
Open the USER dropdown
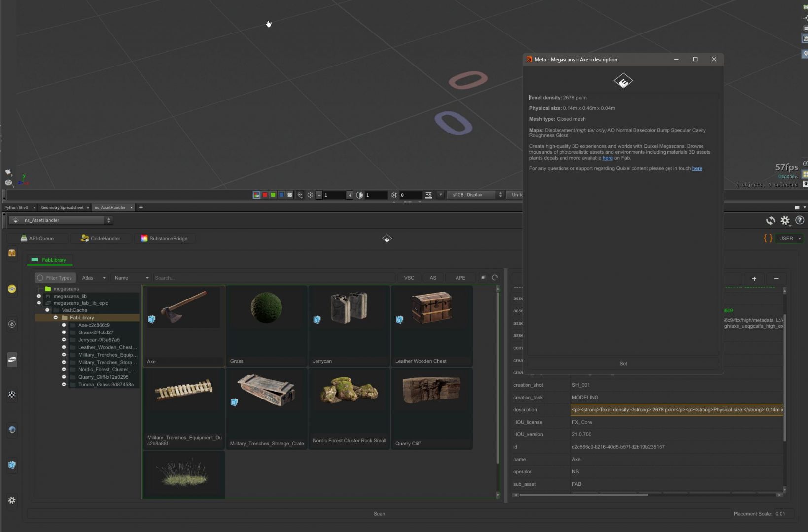coord(789,238)
